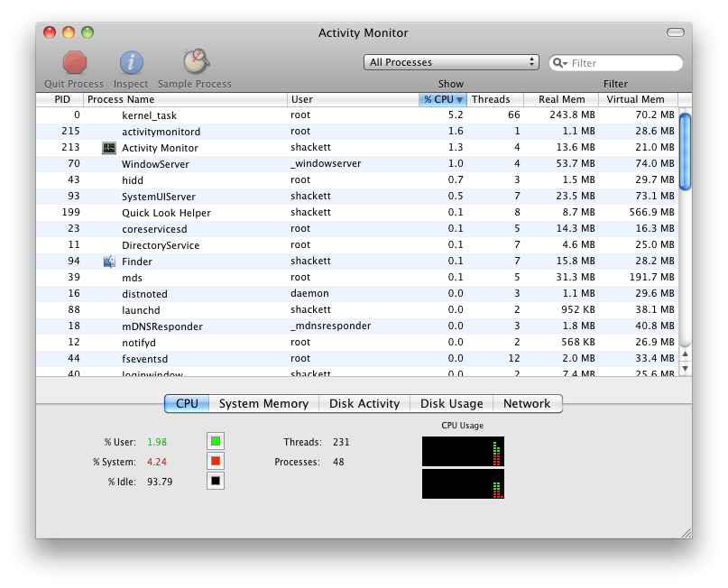Open the Inspect info icon
Viewport: 728px width, 588px height.
point(132,62)
